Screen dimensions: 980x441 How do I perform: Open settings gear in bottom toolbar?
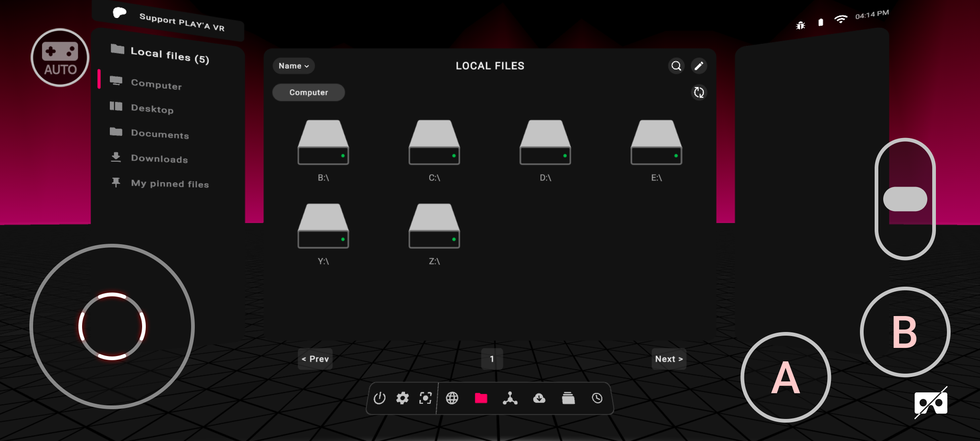tap(402, 398)
